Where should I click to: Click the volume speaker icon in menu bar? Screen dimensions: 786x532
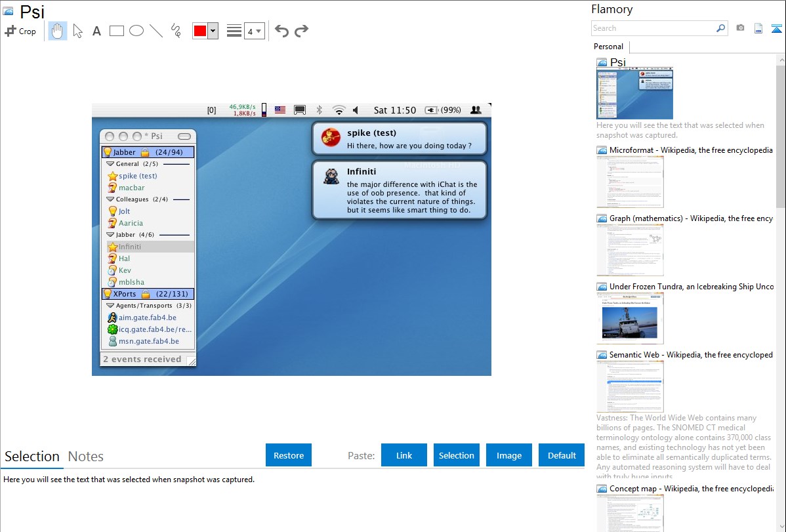pos(356,110)
